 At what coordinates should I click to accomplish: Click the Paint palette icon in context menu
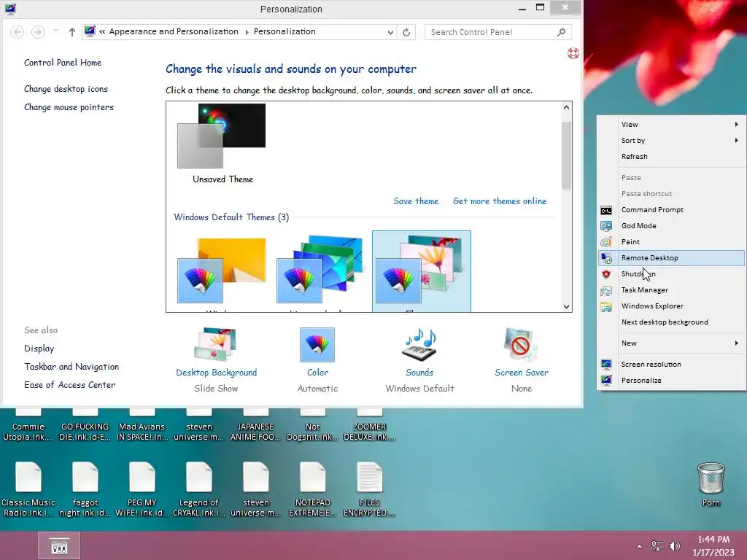(x=606, y=242)
